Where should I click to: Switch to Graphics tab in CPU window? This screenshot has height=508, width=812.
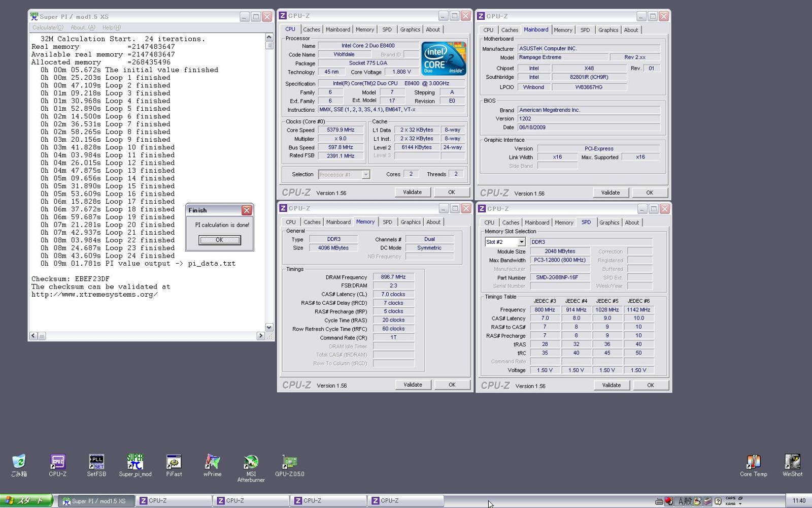[x=410, y=29]
